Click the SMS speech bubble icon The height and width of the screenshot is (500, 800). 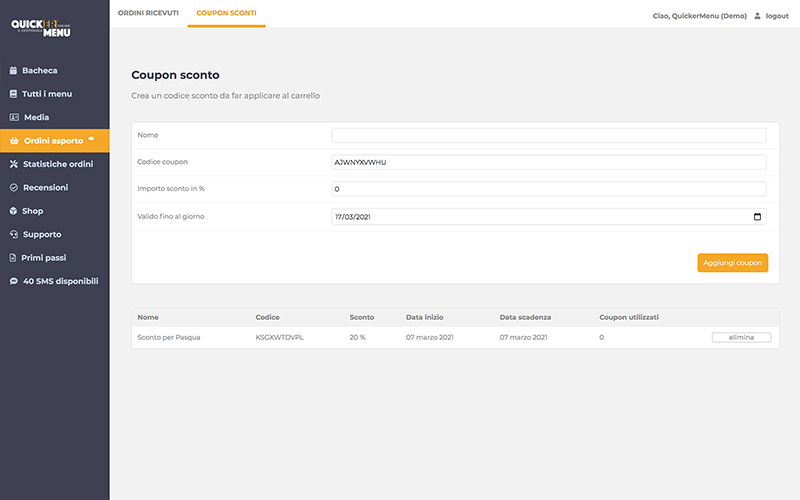[x=14, y=281]
